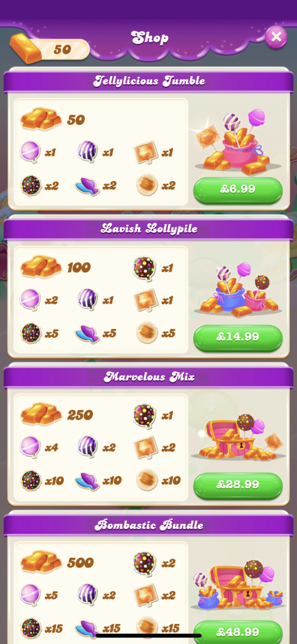Tap the wrapped candy booster in Jellylicious Jumble
Image resolution: width=297 pixels, height=644 pixels.
(x=146, y=152)
